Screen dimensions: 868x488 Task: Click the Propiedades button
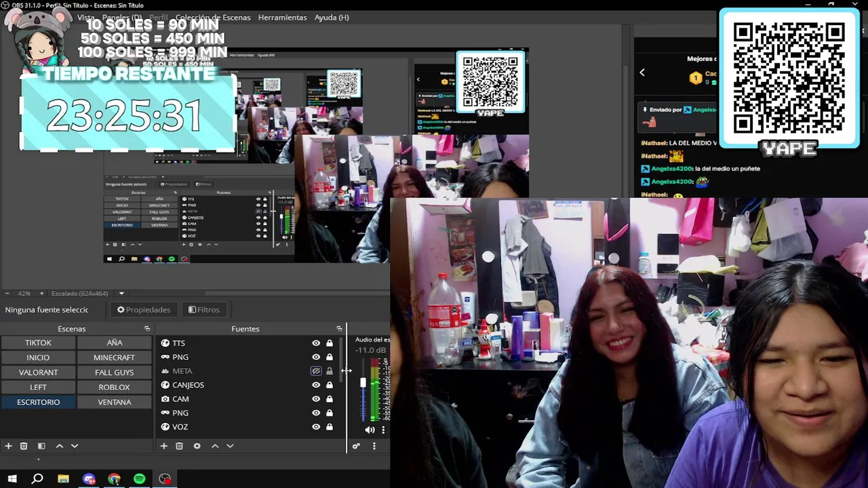[143, 310]
